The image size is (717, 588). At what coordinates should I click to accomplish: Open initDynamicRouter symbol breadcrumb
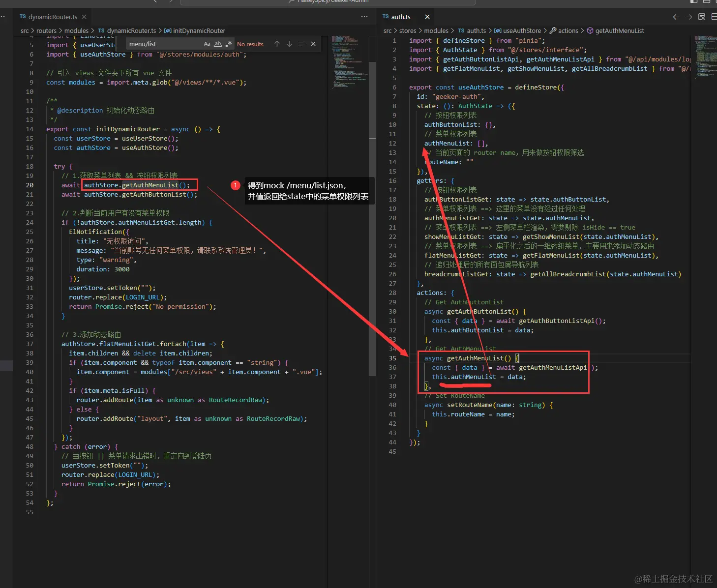[x=195, y=30]
